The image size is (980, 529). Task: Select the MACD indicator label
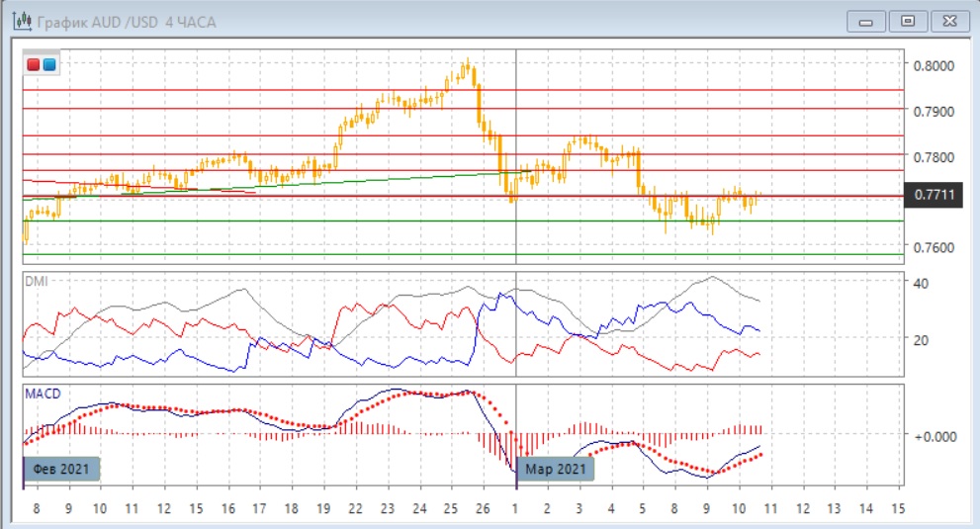point(42,394)
